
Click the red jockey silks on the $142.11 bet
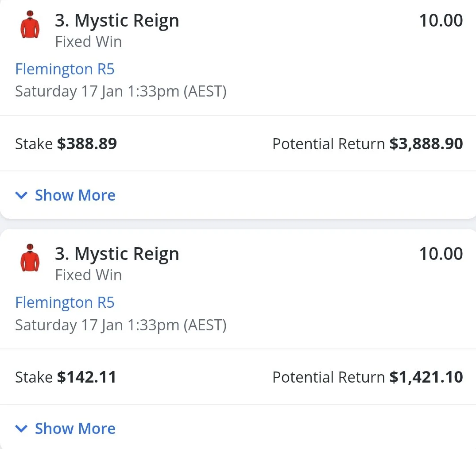click(30, 258)
